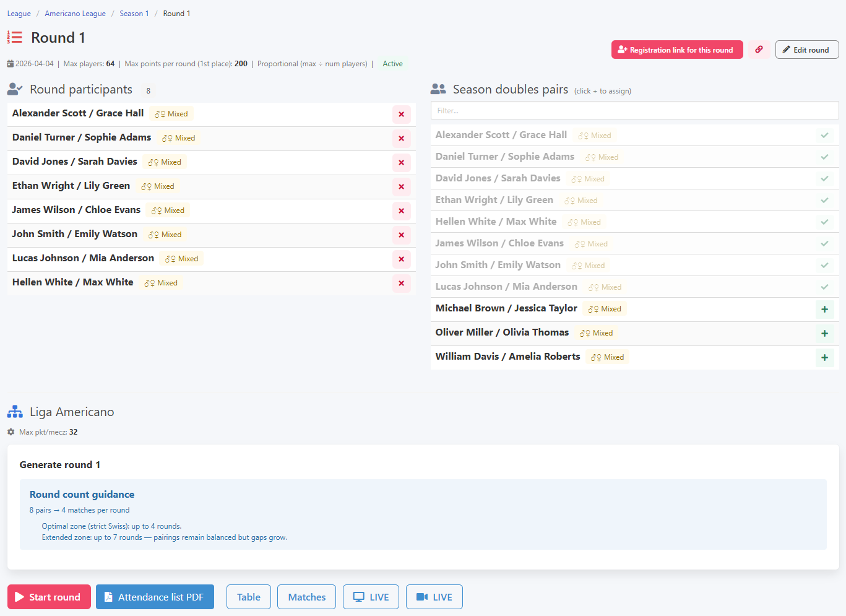Remove Hellen White / Max White pair

(401, 284)
